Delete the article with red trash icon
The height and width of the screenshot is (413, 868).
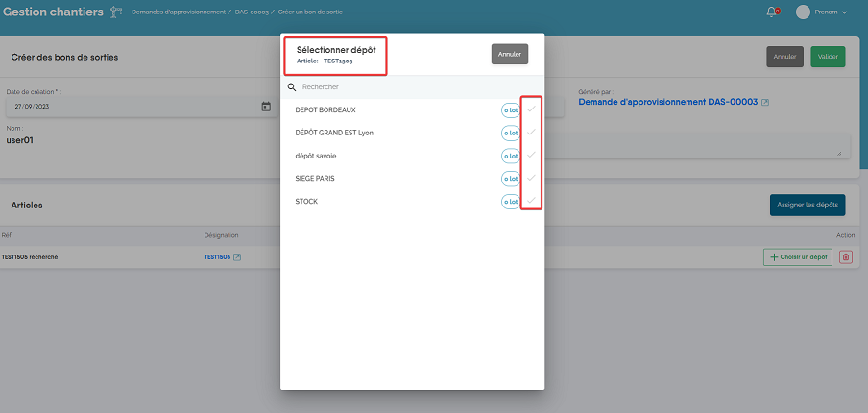(x=845, y=257)
